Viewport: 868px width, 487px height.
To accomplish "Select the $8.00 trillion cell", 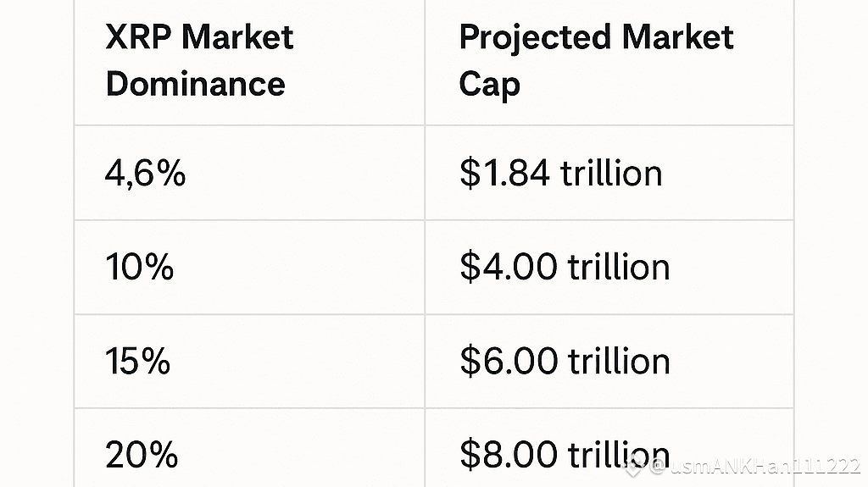I will point(542,456).
